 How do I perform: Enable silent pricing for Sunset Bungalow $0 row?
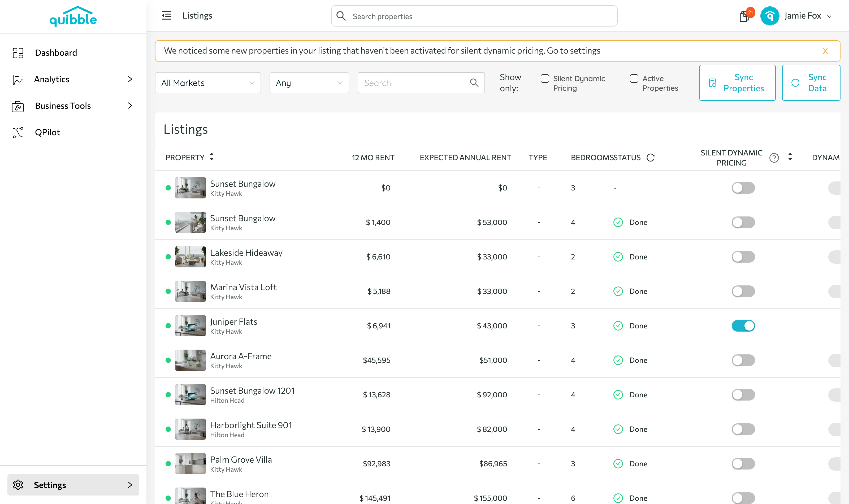pos(743,188)
